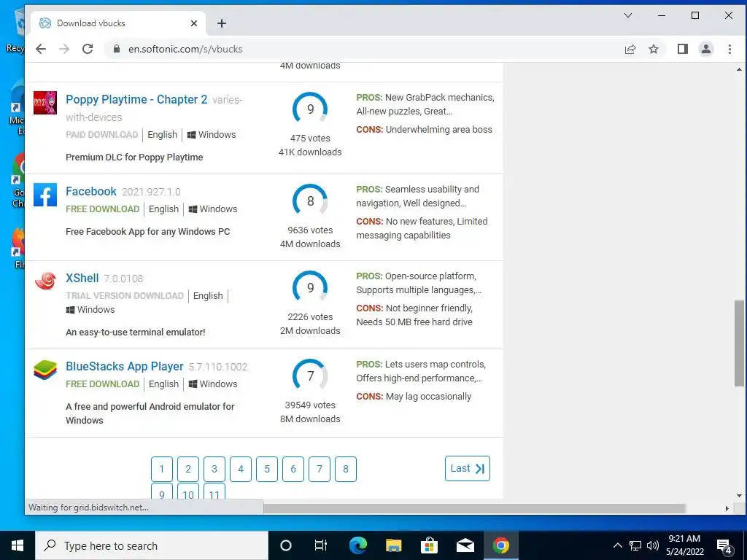
Task: Go to results page 8
Action: (345, 469)
